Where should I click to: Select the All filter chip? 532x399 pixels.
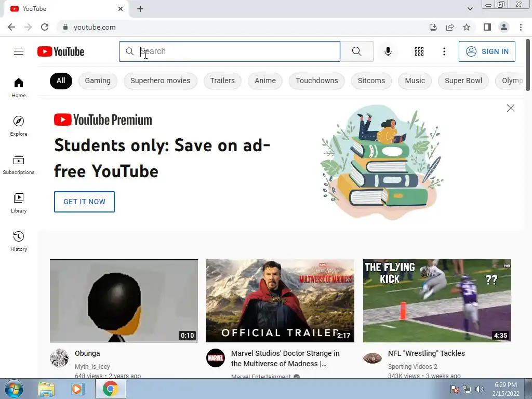[61, 81]
